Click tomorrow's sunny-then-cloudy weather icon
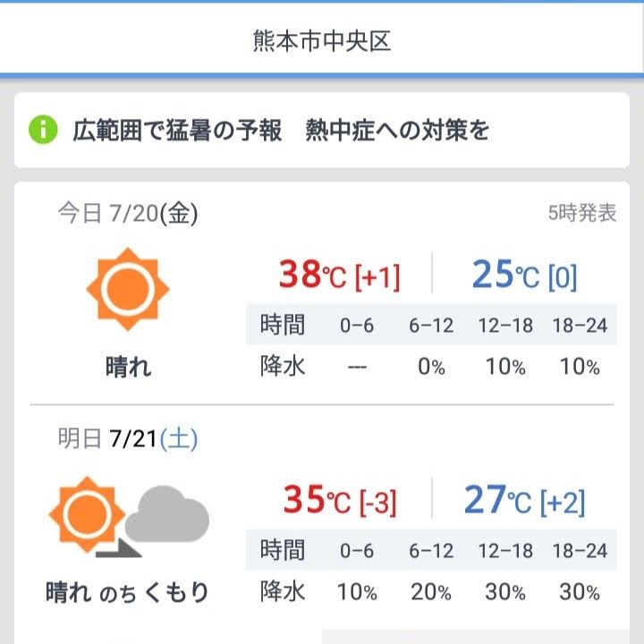Image resolution: width=644 pixels, height=644 pixels. 129,517
